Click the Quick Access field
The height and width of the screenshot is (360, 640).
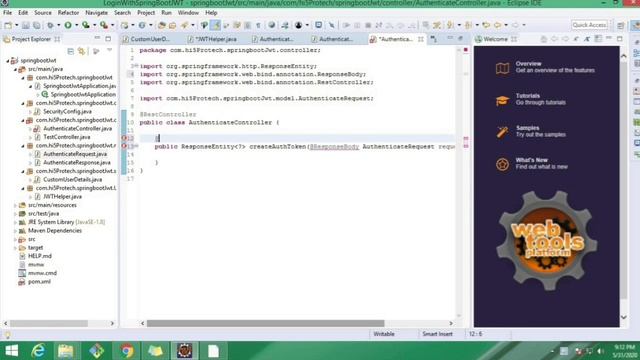click(x=589, y=25)
